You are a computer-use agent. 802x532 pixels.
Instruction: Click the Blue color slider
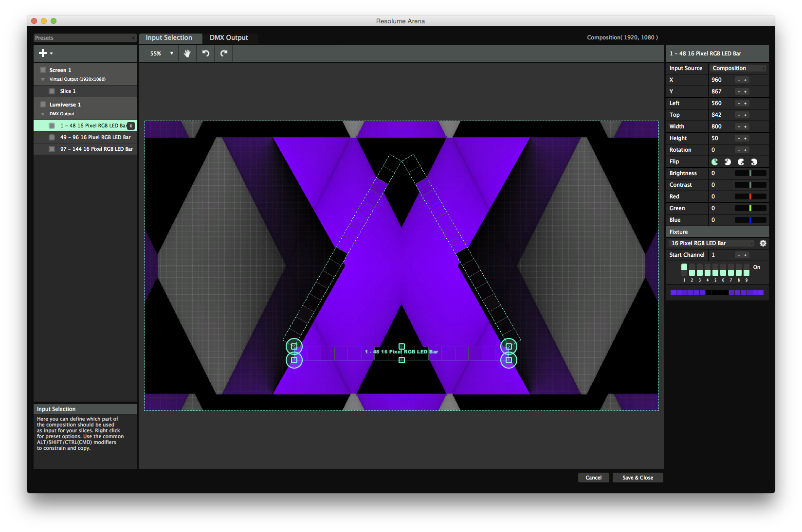coord(750,219)
